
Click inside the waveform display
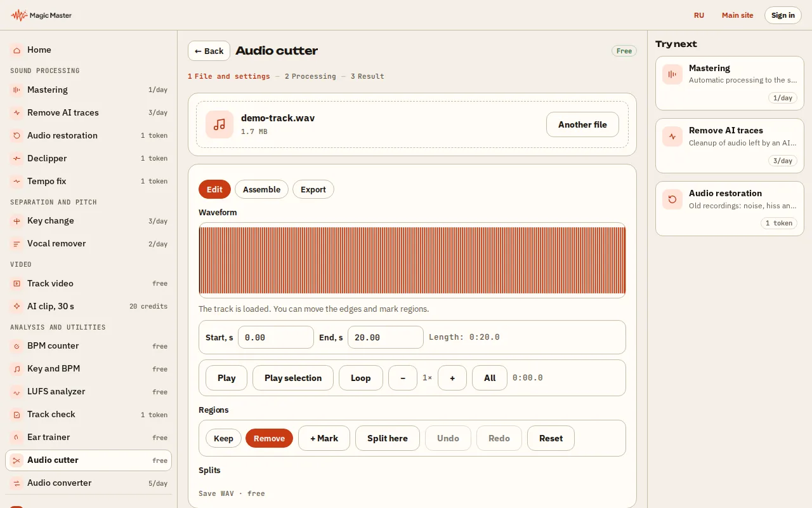(x=412, y=260)
